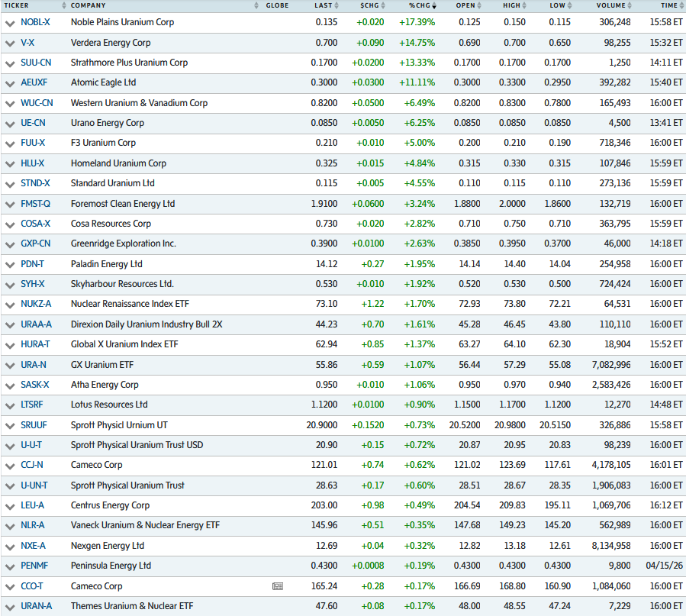Select the +17.39% change value
The image size is (686, 616).
tap(417, 22)
